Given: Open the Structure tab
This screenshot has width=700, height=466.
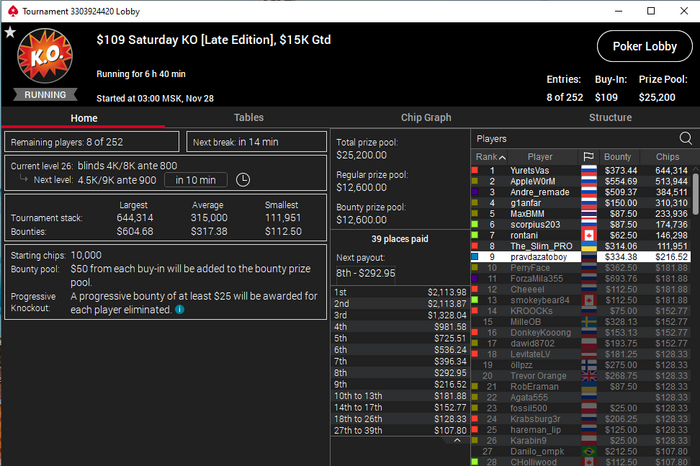Looking at the screenshot, I should pyautogui.click(x=610, y=117).
